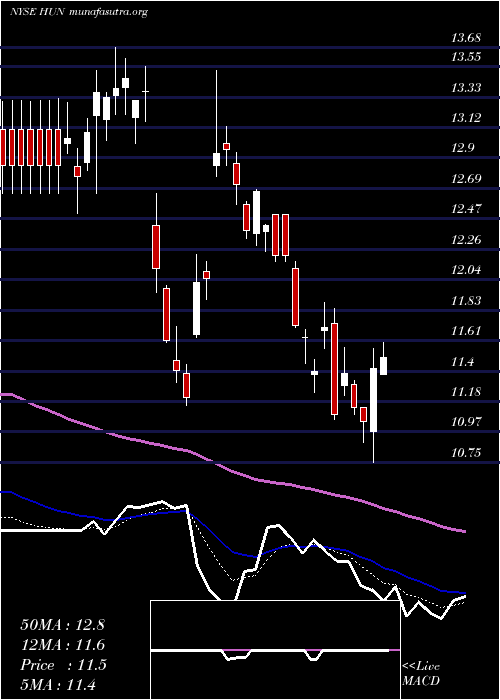The width and height of the screenshot is (500, 700).
Task: Click the 12.26 price axis label
Action: (466, 240)
